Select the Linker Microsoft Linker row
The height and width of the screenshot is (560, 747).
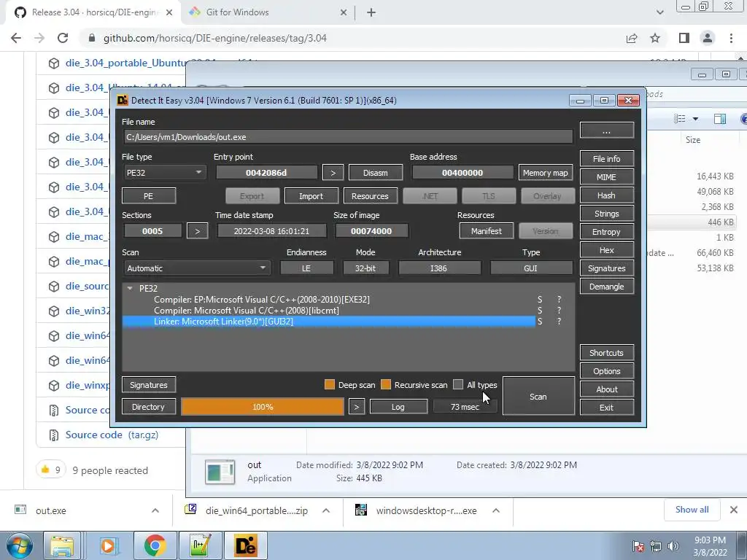click(x=329, y=322)
